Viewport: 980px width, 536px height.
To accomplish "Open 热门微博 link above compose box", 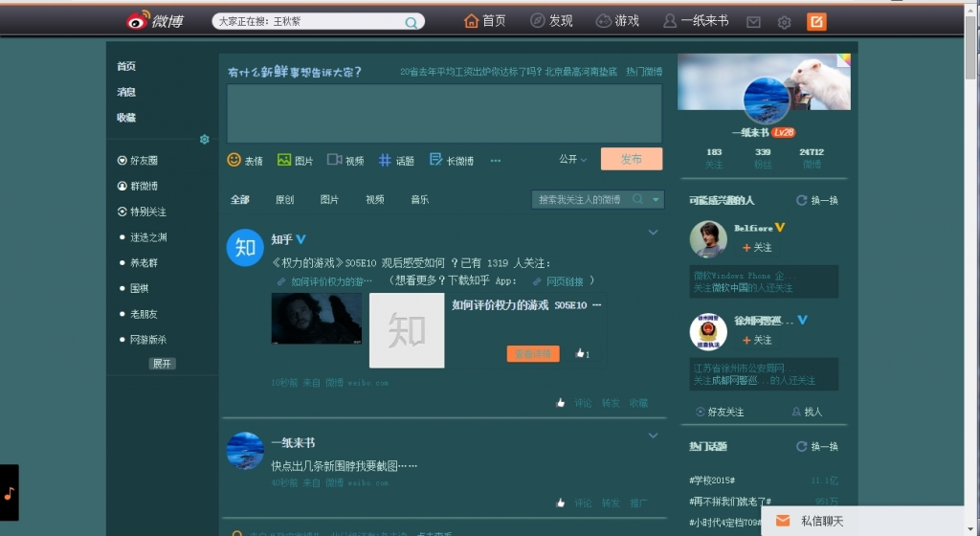I will [x=644, y=71].
